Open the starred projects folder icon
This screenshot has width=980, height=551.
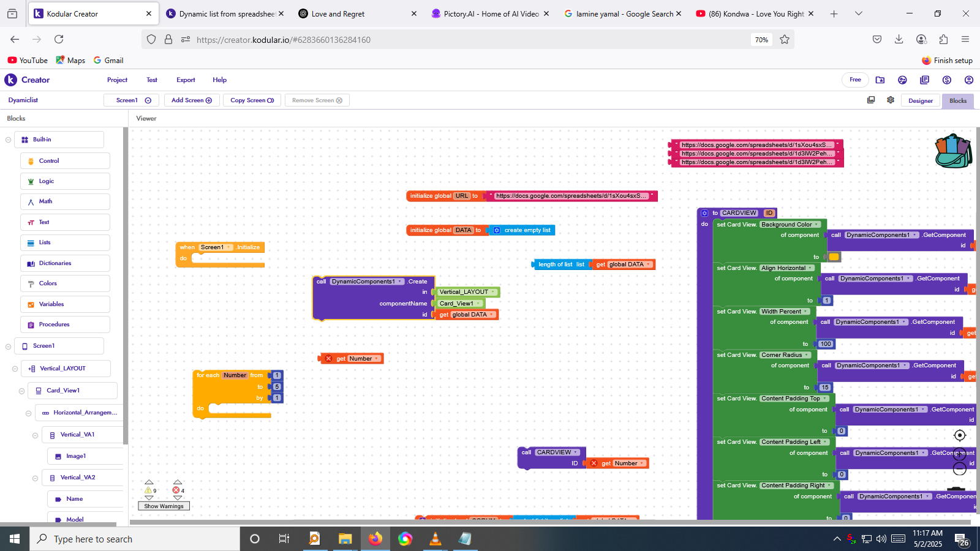(x=880, y=80)
